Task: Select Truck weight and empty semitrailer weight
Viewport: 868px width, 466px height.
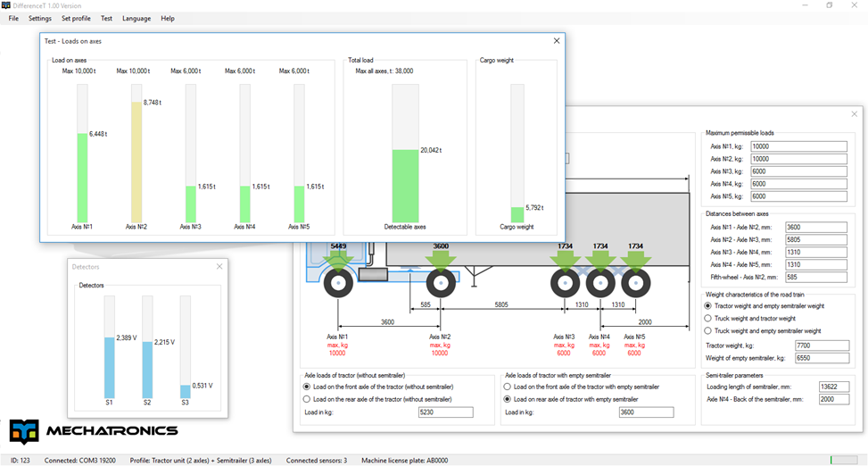Action: [708, 330]
